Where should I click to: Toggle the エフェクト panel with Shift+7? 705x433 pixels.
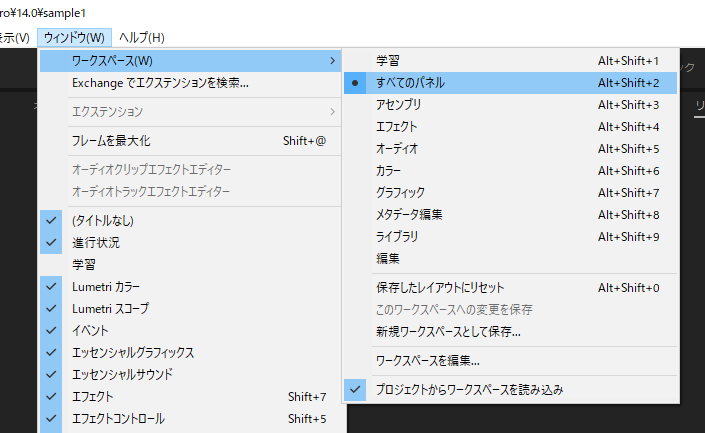(191, 397)
